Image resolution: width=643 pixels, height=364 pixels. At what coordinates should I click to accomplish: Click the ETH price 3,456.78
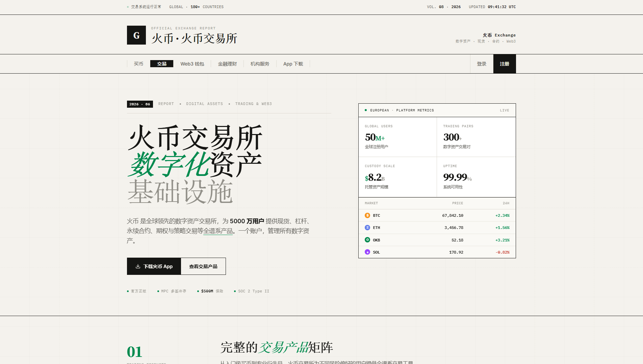point(454,228)
